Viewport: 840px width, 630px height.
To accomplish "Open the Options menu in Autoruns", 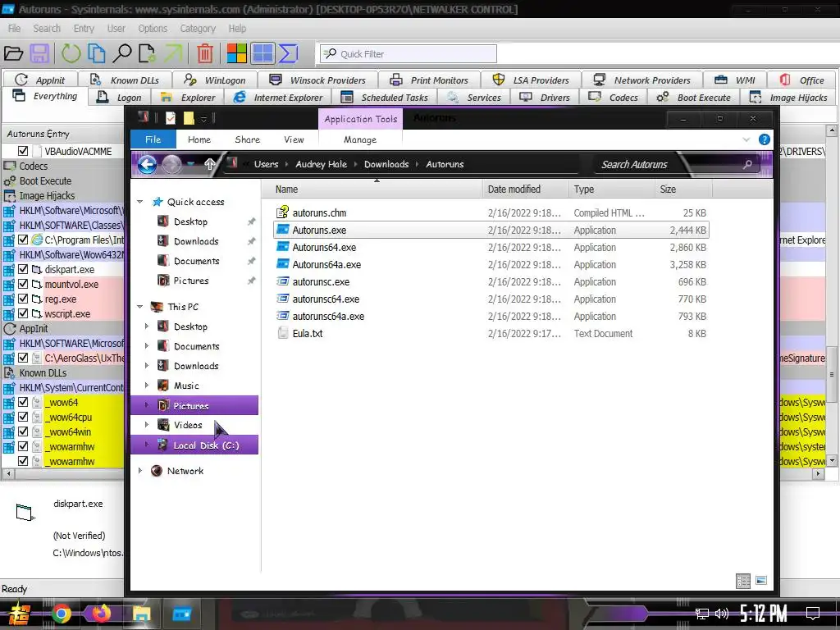I will point(153,29).
